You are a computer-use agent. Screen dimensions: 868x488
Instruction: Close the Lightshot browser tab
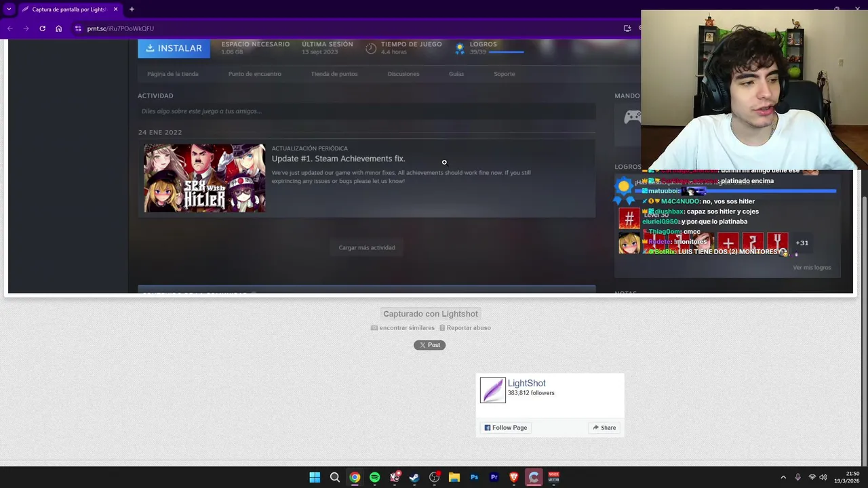(115, 9)
